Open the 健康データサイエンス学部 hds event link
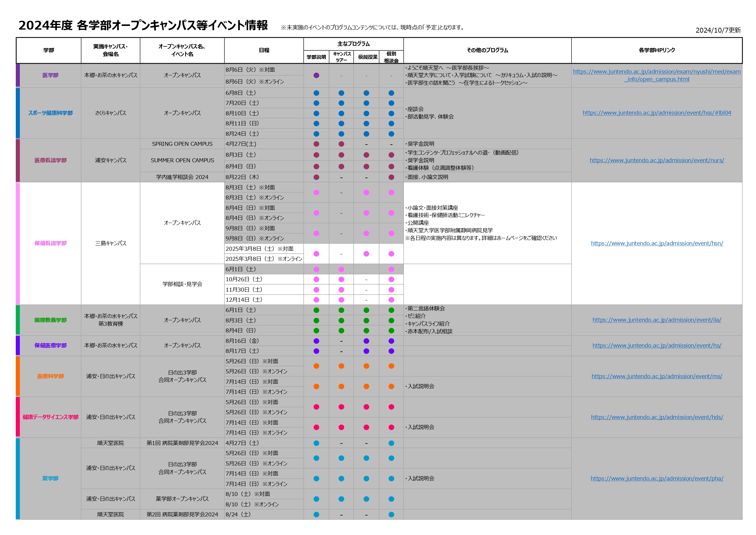 [x=657, y=417]
